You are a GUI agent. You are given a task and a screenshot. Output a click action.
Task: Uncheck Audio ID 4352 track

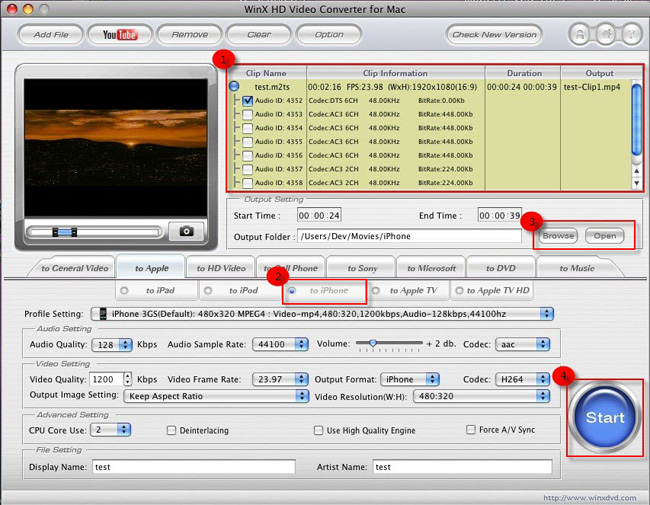coord(247,100)
